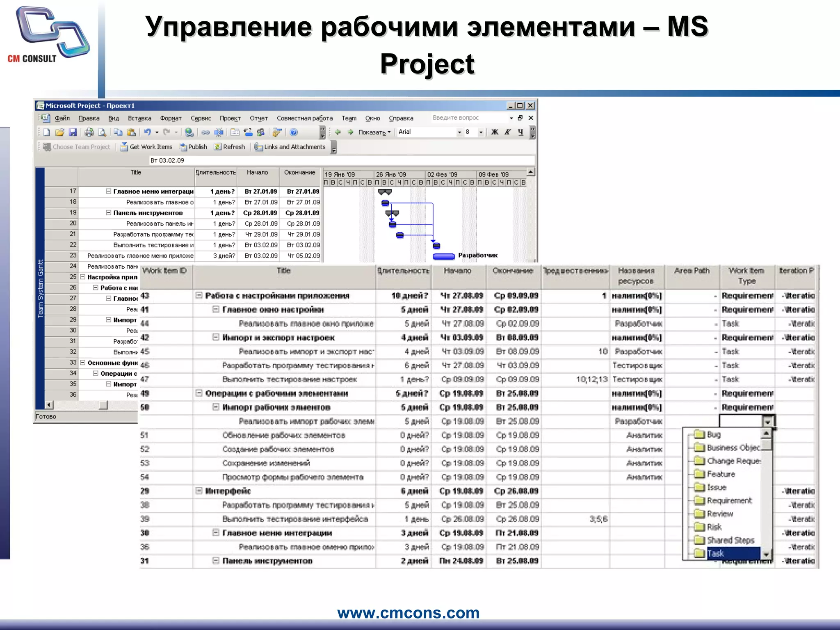The image size is (840, 630).
Task: Open the Показать dropdown
Action: click(374, 132)
